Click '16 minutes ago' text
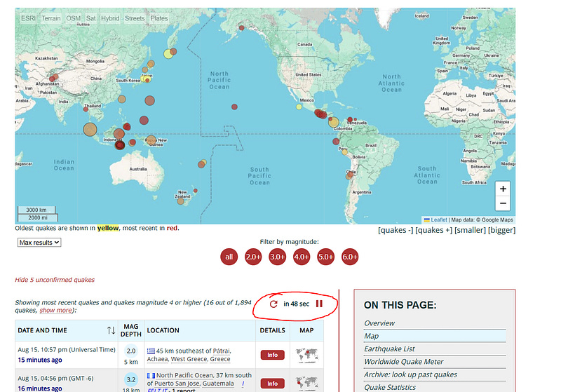 pyautogui.click(x=40, y=388)
